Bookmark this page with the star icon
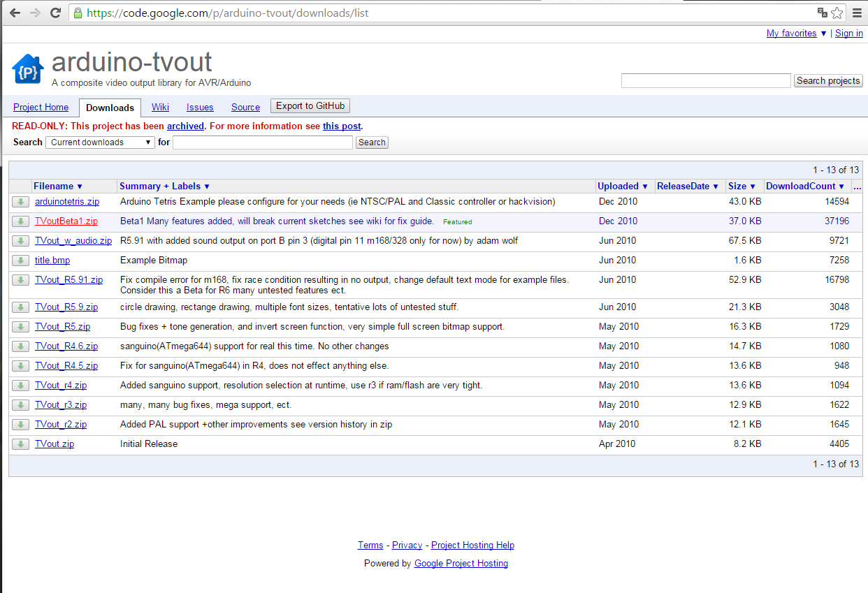The height and width of the screenshot is (593, 868). pyautogui.click(x=837, y=13)
